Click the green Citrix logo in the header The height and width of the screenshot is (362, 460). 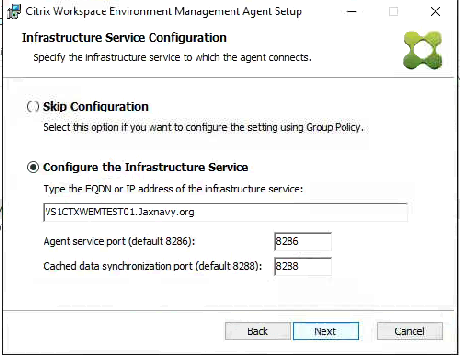(423, 51)
